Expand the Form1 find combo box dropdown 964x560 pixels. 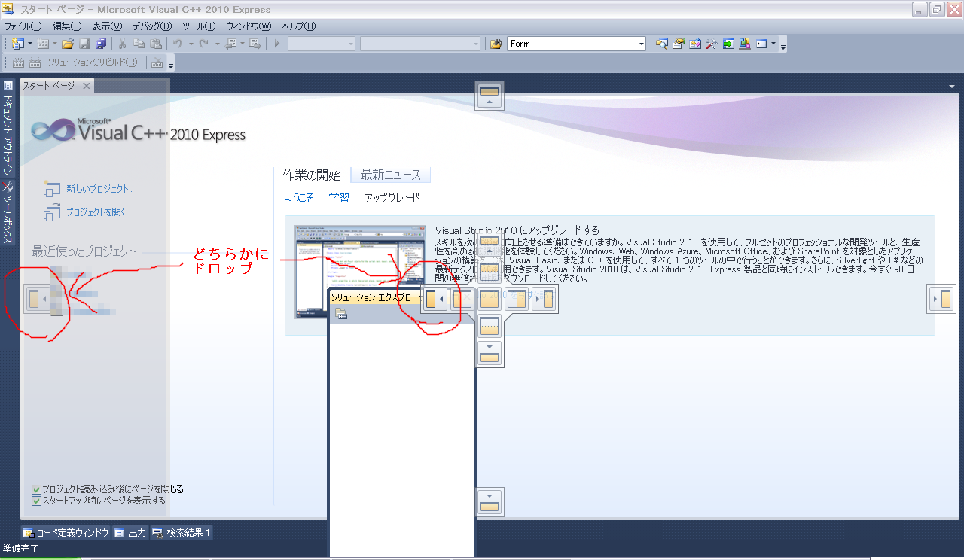tap(642, 44)
